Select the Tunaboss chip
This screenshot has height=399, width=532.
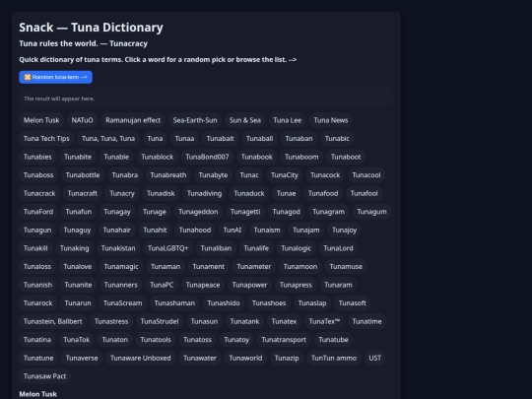(38, 175)
